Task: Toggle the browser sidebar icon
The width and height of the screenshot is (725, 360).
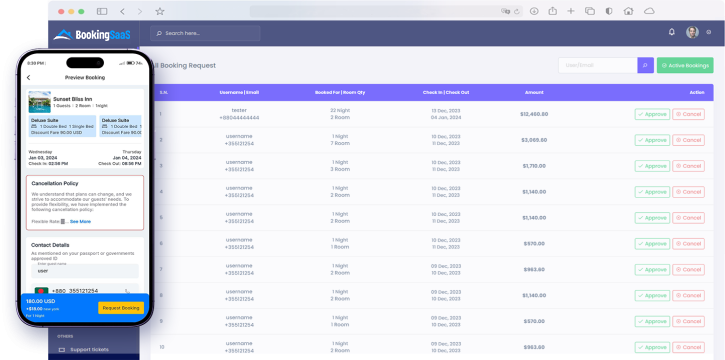Action: (x=102, y=12)
